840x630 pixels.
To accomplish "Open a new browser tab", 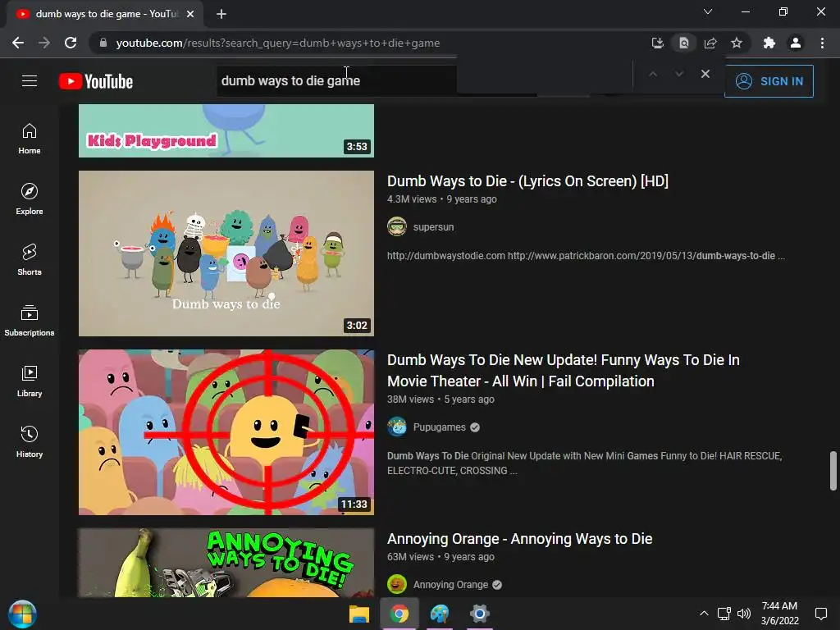I will tap(221, 14).
